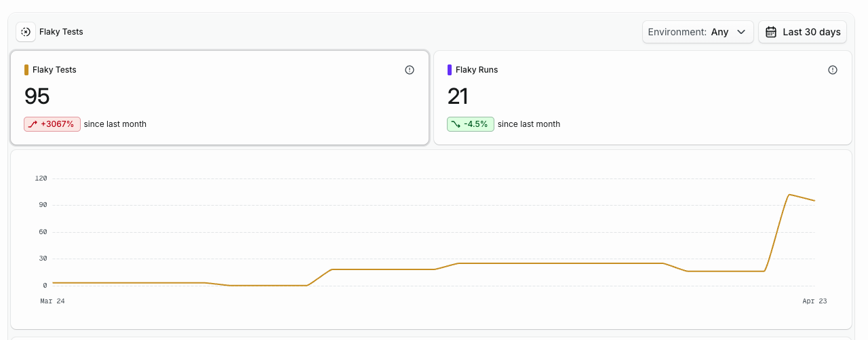The height and width of the screenshot is (340, 868).
Task: Click the purple Flaky Runs color marker
Action: click(x=450, y=70)
